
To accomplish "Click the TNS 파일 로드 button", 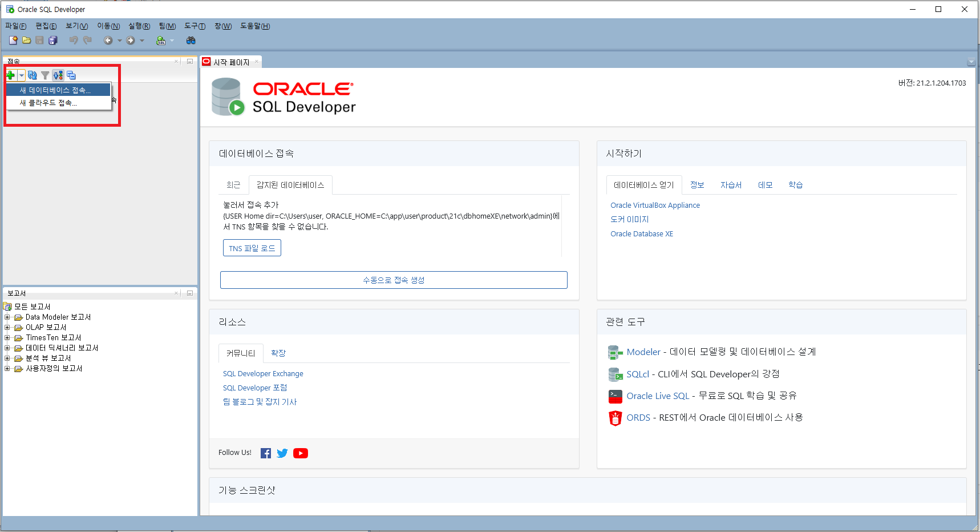I will pyautogui.click(x=252, y=248).
